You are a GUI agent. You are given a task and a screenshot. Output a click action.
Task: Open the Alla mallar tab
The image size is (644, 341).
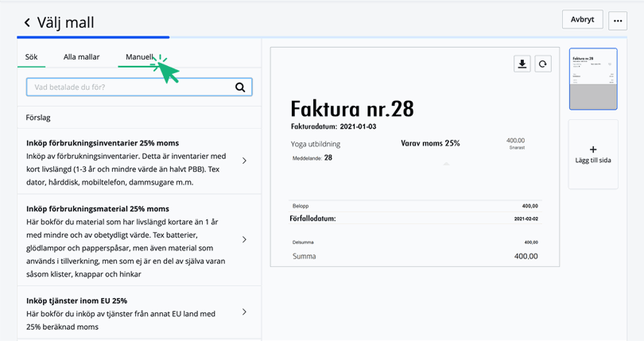click(x=82, y=57)
